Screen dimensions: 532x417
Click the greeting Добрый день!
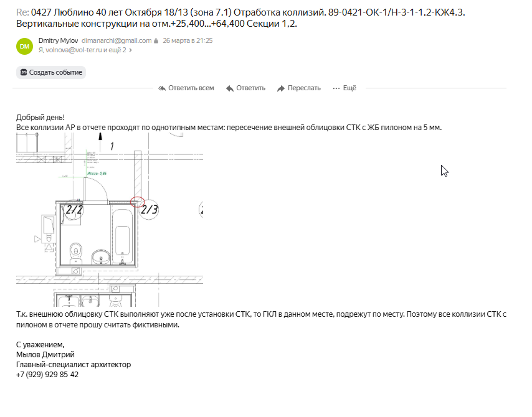tap(40, 118)
